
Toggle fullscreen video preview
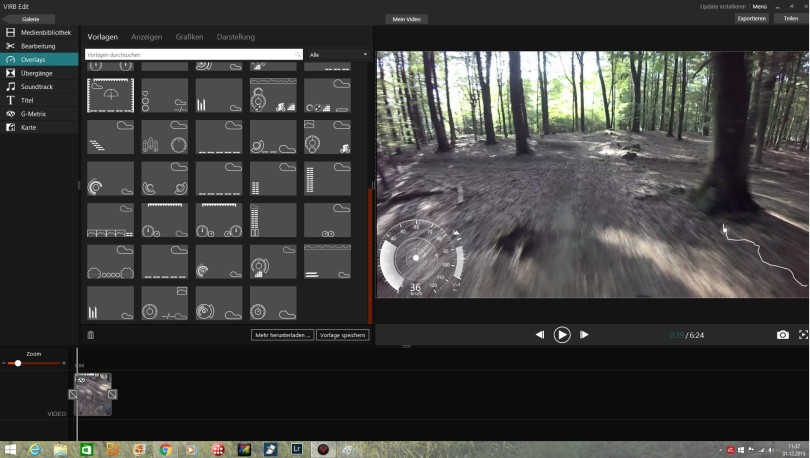[x=803, y=335]
